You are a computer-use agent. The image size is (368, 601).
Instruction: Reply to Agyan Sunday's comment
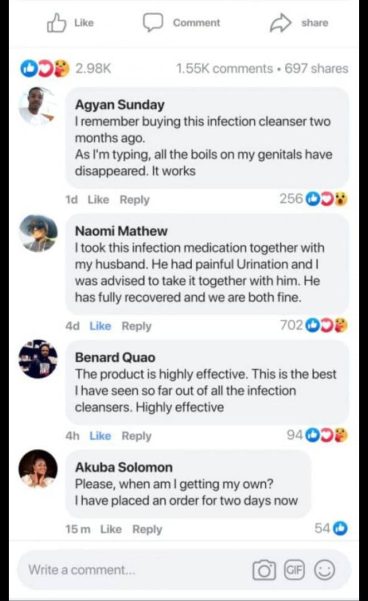tap(135, 200)
